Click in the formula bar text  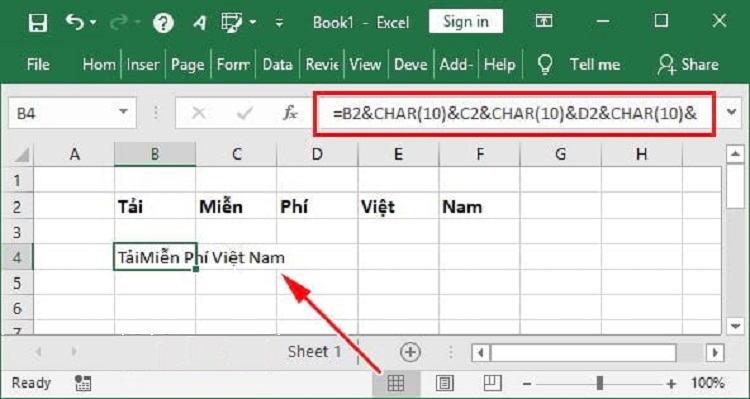[515, 114]
